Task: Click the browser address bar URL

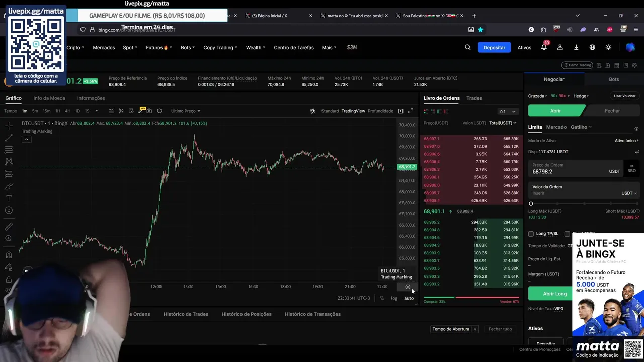Action: [137, 30]
